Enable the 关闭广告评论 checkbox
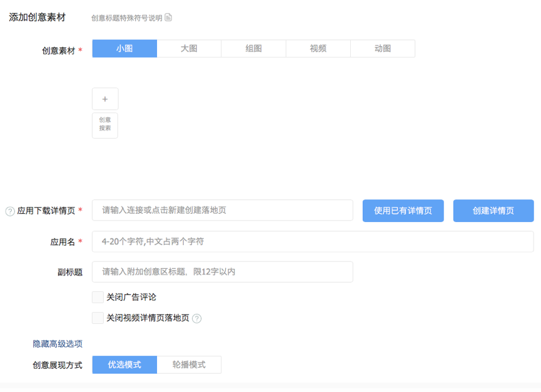 pos(98,297)
